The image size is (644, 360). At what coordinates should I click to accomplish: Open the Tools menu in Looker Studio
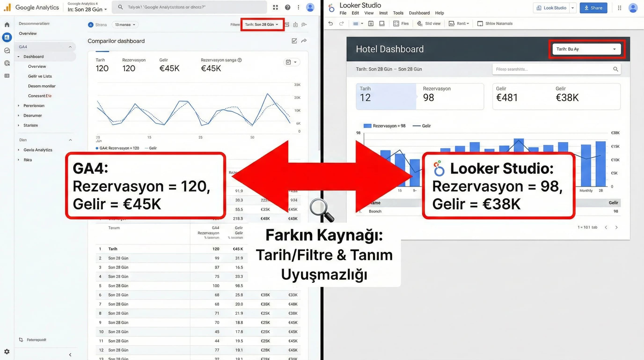point(398,13)
